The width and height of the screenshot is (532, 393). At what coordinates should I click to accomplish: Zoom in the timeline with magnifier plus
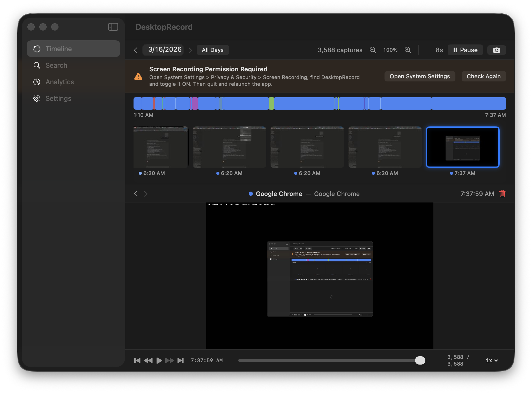(408, 50)
